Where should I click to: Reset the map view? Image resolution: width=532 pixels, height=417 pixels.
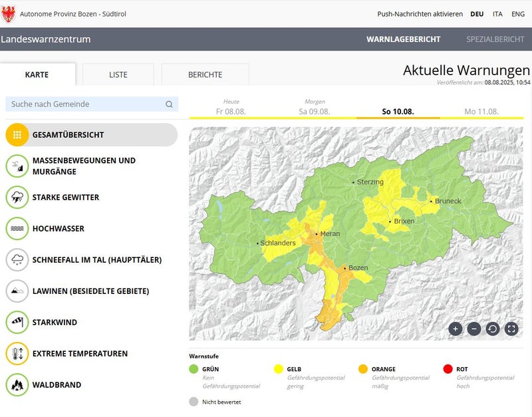point(493,329)
